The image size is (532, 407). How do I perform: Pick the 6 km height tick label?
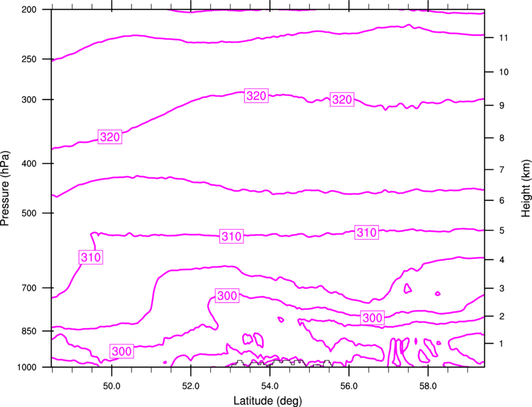[502, 200]
